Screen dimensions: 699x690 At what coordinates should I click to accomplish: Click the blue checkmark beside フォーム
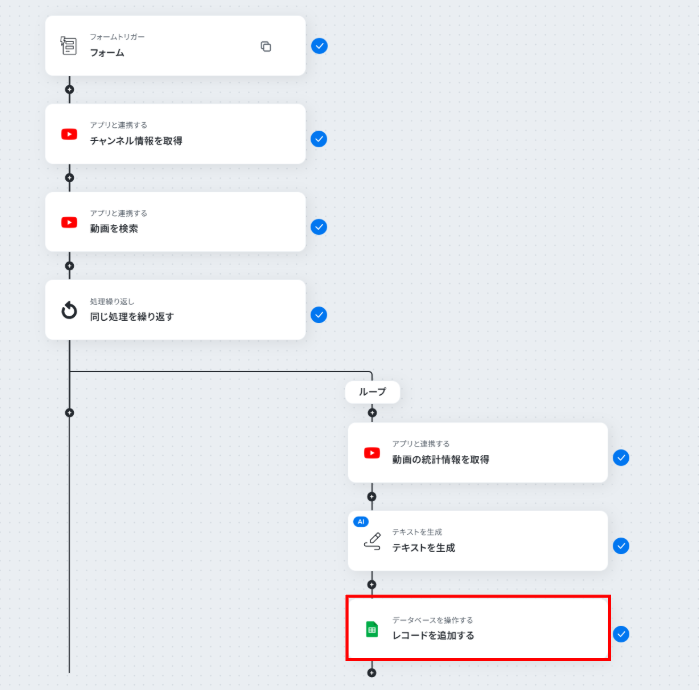point(319,46)
